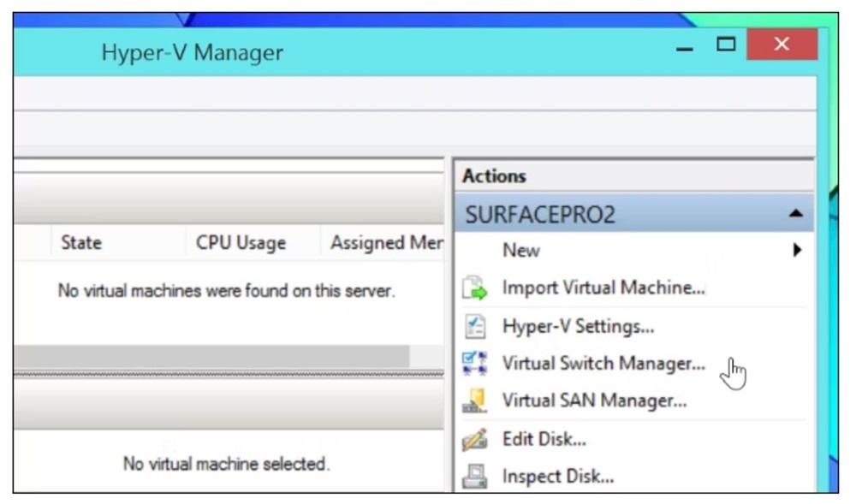Collapse the SURFACEPRO2 actions section arrow
The width and height of the screenshot is (856, 504).
coord(796,213)
